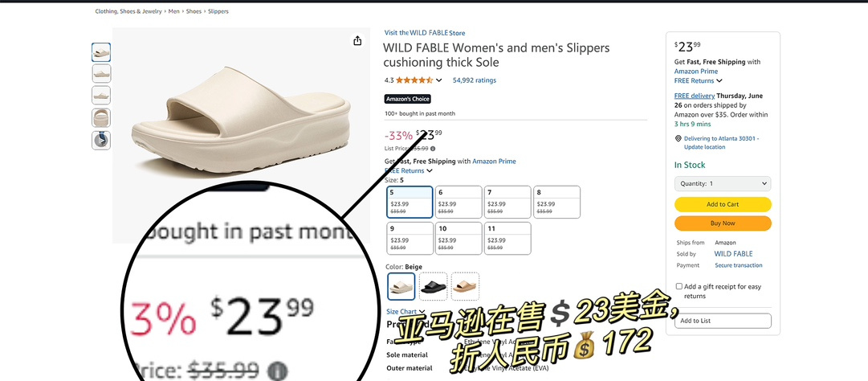Click the share icon above product image
The image size is (868, 381).
coord(357,41)
